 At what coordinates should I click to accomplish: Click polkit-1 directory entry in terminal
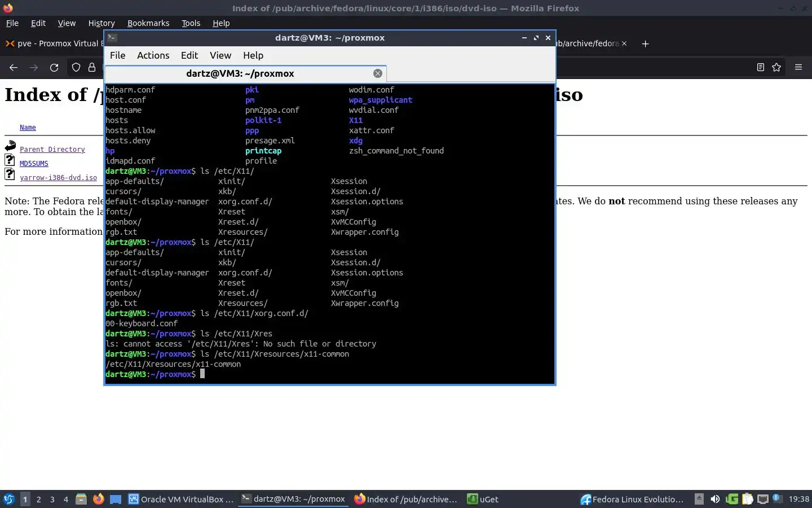[x=263, y=120]
